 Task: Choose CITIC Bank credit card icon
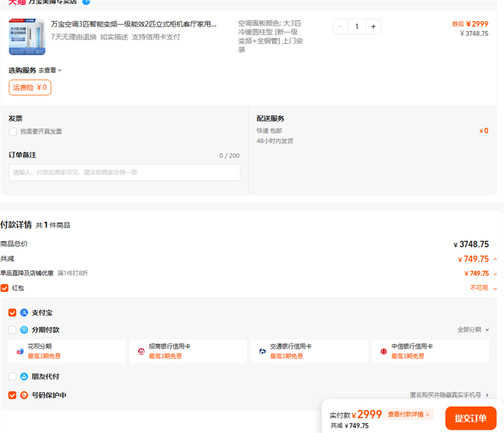[x=383, y=351]
